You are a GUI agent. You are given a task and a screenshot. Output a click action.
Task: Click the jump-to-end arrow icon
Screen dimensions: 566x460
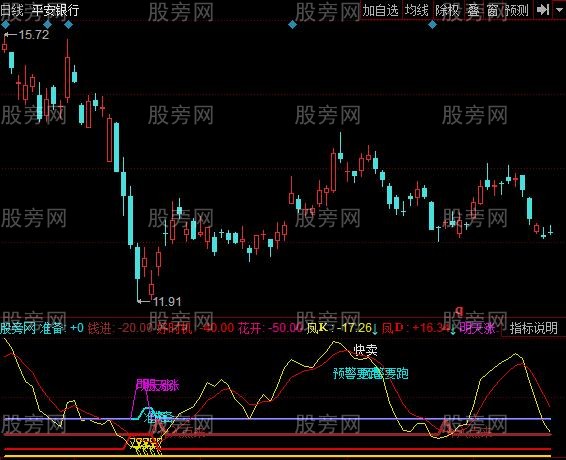click(543, 10)
